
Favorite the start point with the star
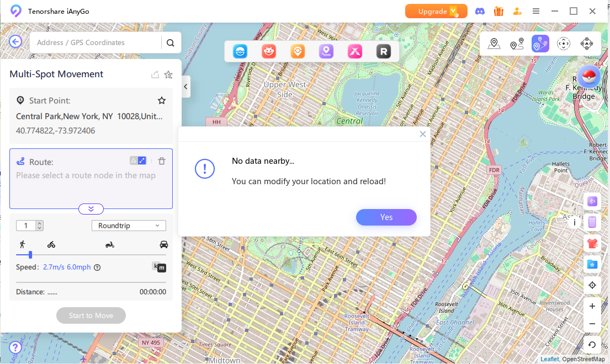[x=162, y=100]
